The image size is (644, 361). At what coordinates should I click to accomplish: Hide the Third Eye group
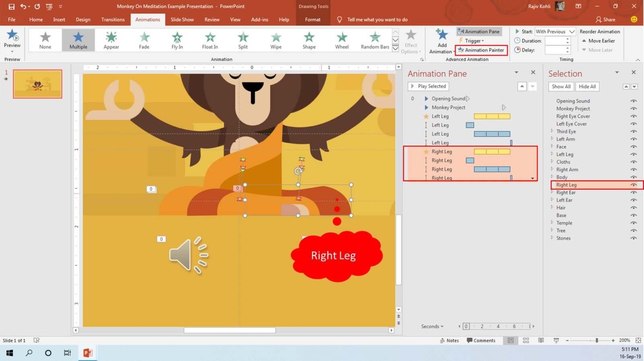[634, 131]
